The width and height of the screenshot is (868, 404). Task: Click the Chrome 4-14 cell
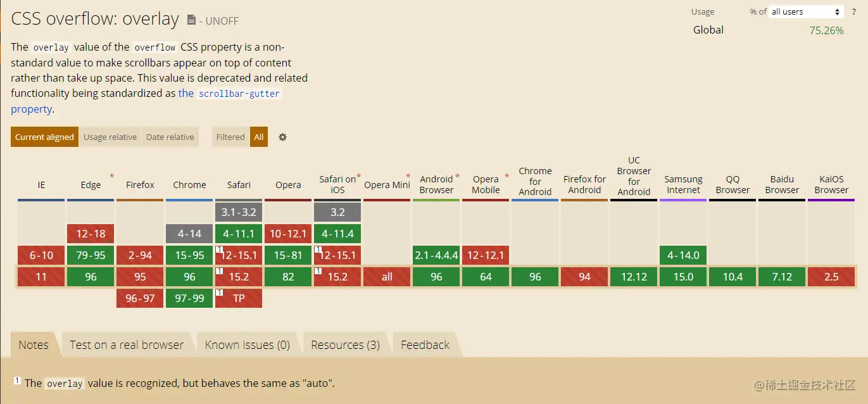click(x=189, y=234)
